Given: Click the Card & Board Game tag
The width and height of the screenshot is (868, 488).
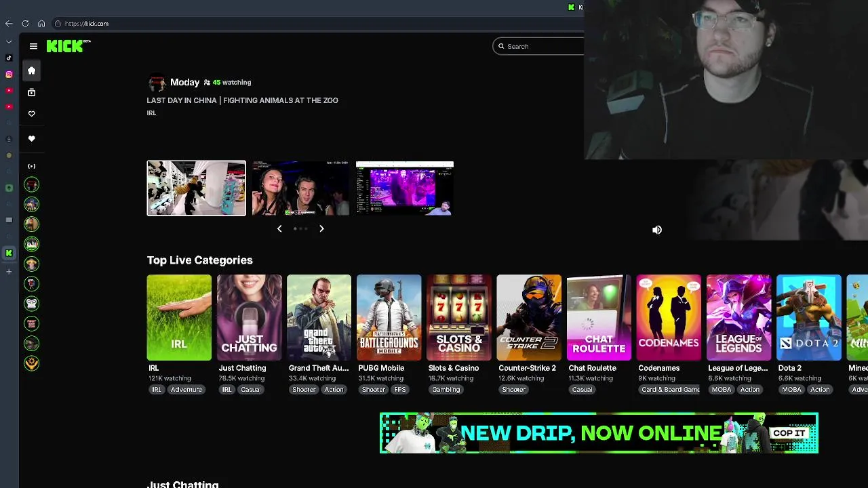Looking at the screenshot, I should tap(671, 390).
